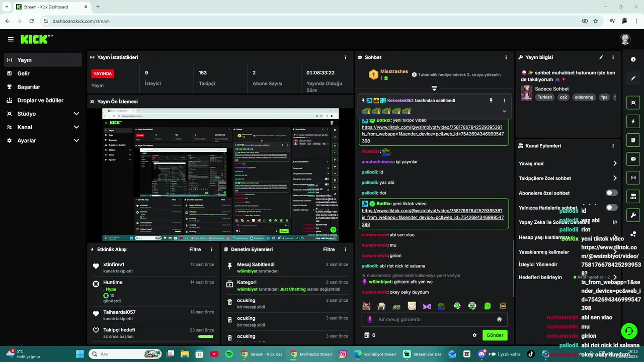
Task: Click the browser address bar
Action: [312, 21]
